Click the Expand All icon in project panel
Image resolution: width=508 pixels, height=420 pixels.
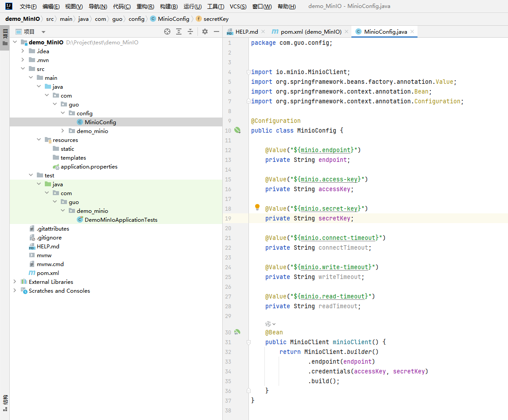pyautogui.click(x=179, y=31)
